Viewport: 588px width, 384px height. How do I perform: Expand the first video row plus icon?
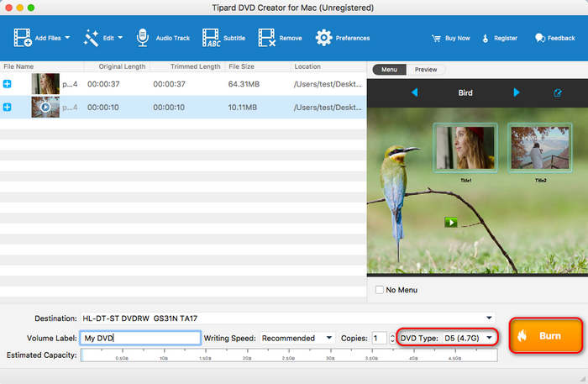click(7, 84)
